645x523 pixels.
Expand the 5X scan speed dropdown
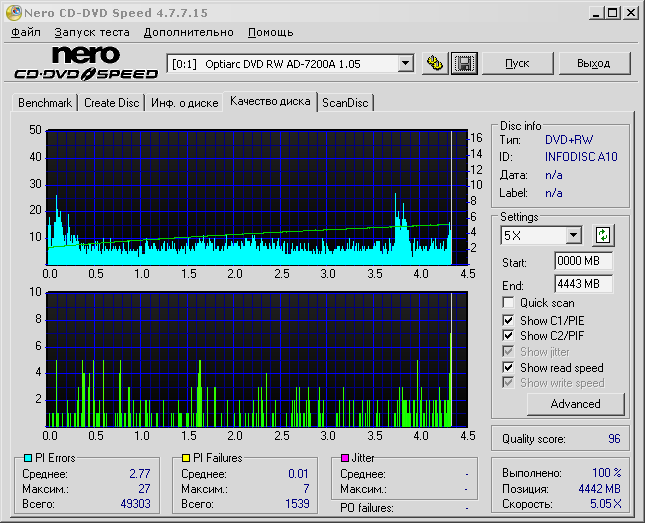[573, 236]
